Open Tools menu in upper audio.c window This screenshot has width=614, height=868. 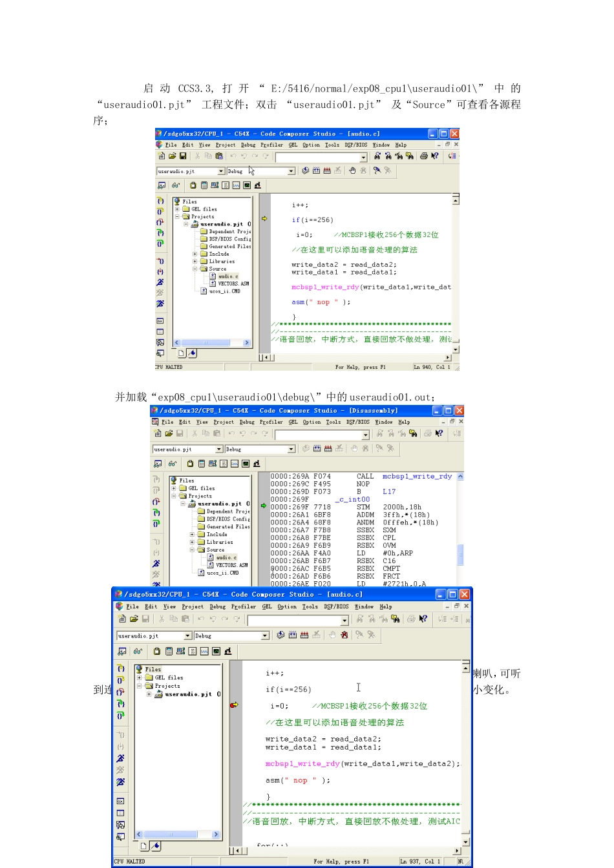pos(332,145)
